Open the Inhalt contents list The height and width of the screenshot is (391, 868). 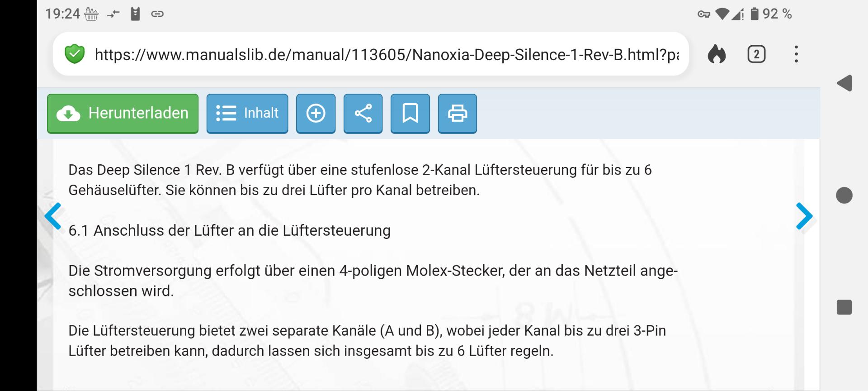click(247, 114)
